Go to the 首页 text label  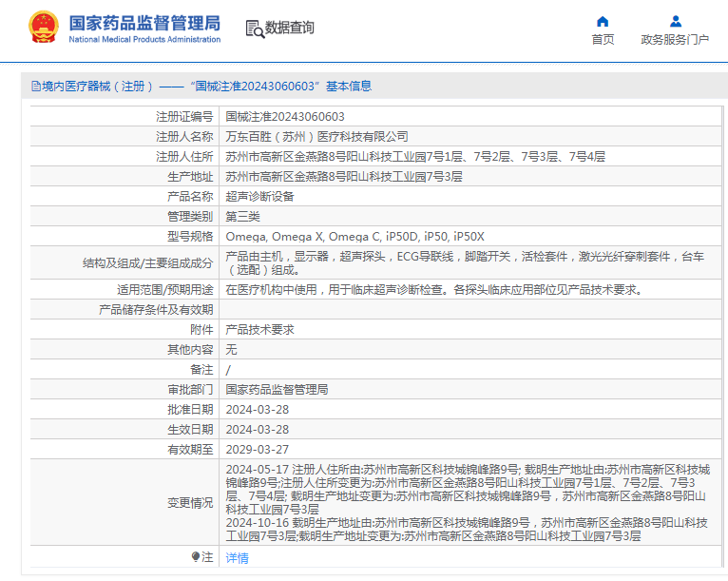[603, 40]
